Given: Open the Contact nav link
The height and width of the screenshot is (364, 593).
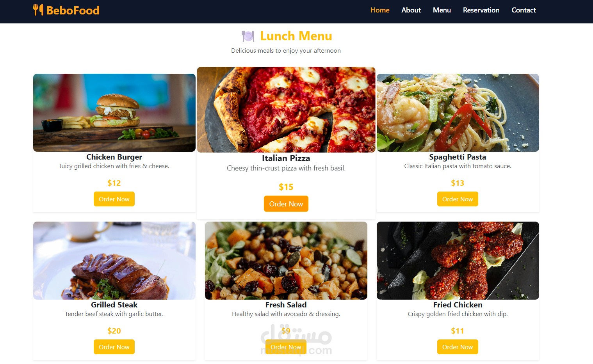Looking at the screenshot, I should (524, 10).
